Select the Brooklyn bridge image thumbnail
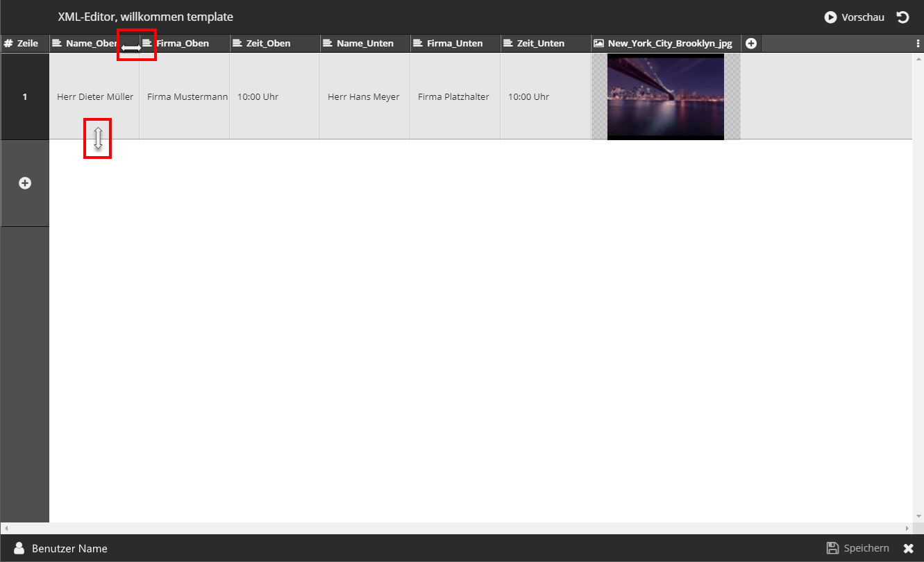924x562 pixels. click(x=665, y=96)
